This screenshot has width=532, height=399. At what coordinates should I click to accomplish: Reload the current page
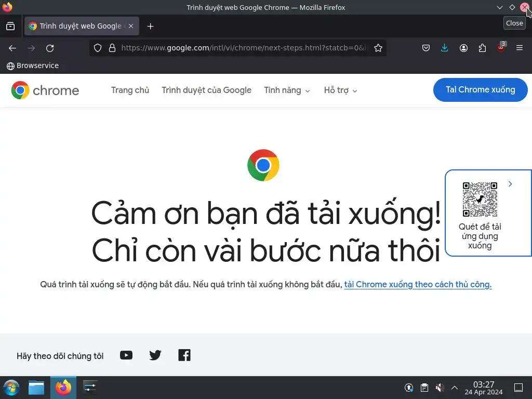pos(50,48)
